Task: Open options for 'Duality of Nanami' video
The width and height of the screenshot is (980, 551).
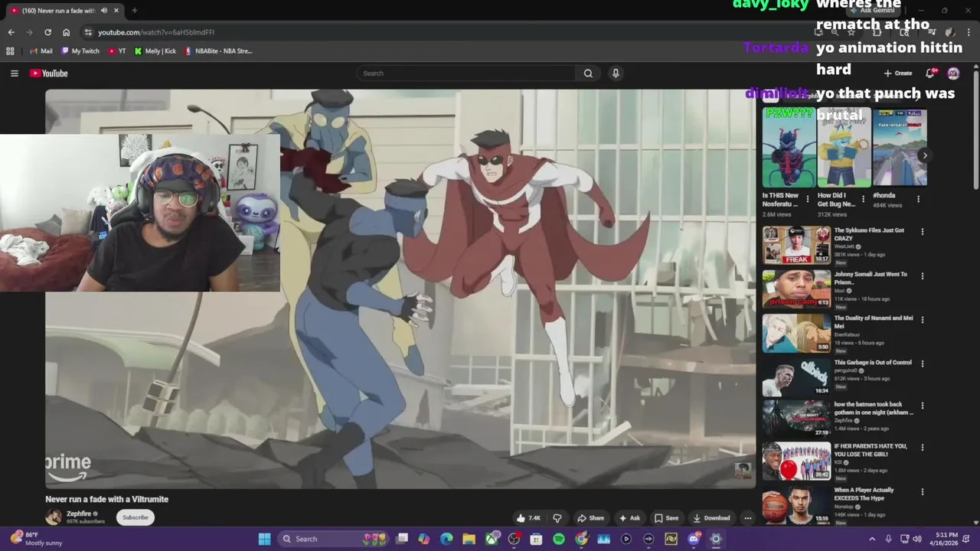Action: (x=922, y=319)
